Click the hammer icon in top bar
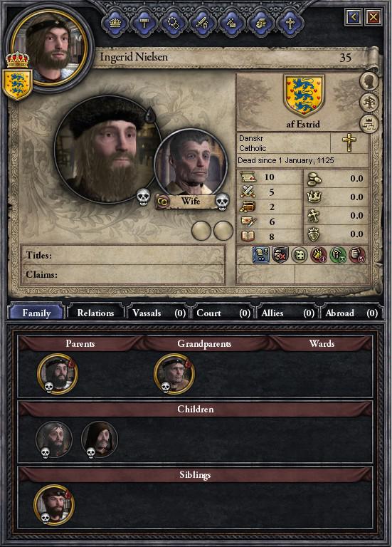 coord(144,24)
